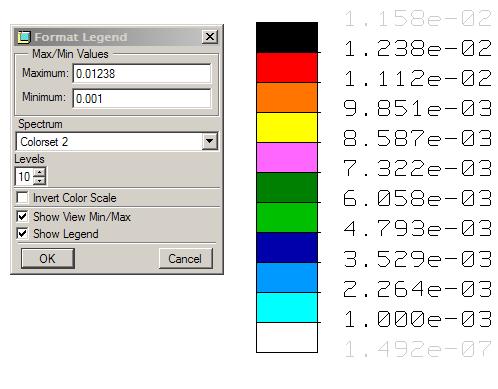Click the 1.000e-03 legend value
Viewport: 498px width, 389px height.
point(418,319)
